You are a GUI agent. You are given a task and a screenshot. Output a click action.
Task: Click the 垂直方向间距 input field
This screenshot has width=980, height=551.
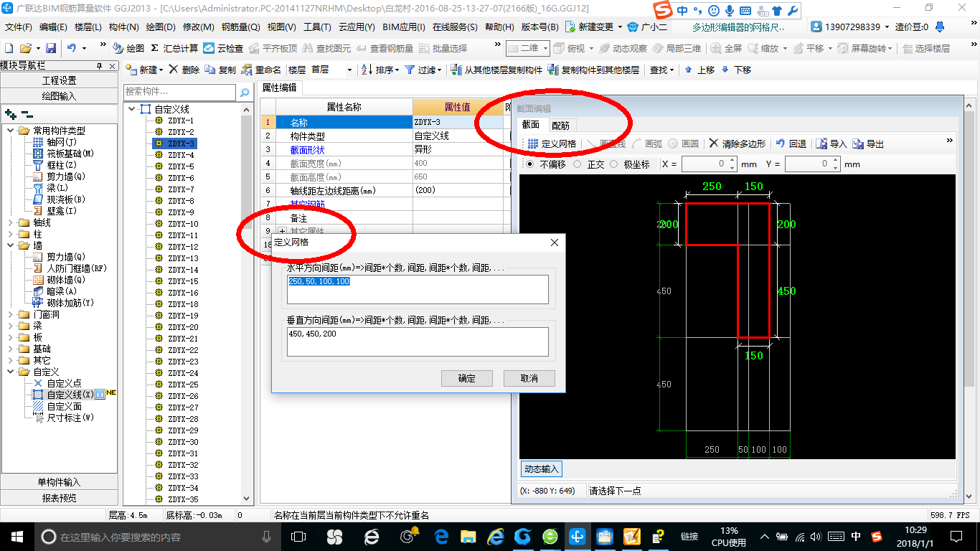coord(418,342)
